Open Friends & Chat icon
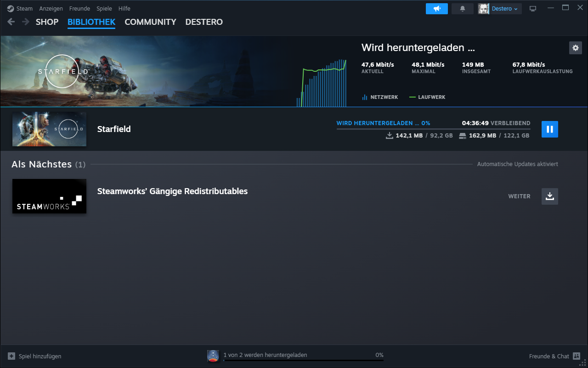The height and width of the screenshot is (368, 588). click(x=577, y=356)
